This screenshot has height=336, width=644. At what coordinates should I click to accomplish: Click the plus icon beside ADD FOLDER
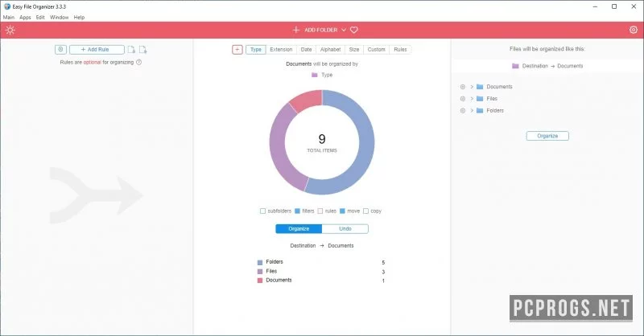pos(295,30)
